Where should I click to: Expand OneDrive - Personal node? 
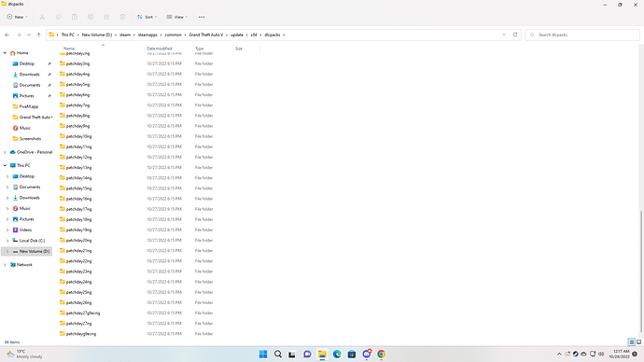pos(5,152)
